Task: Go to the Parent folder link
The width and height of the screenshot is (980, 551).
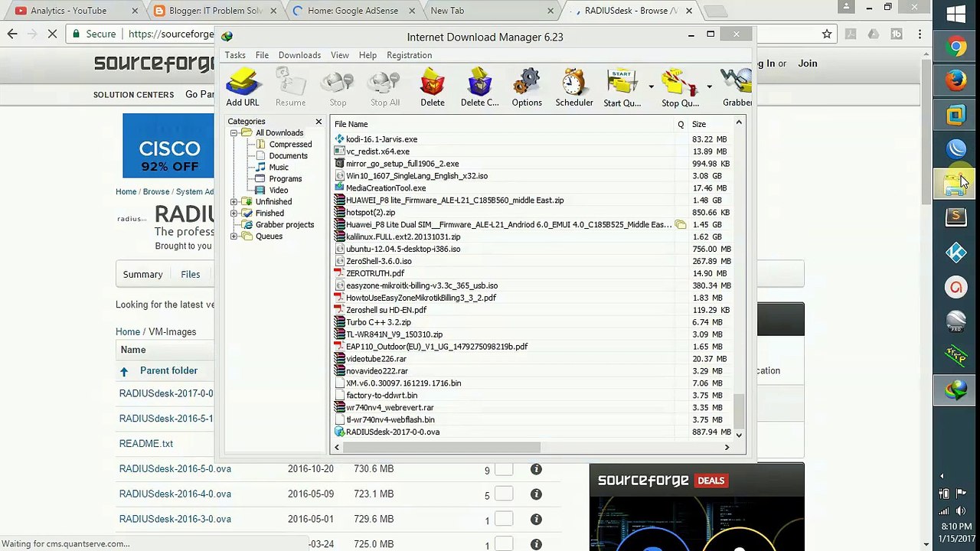Action: coord(168,371)
